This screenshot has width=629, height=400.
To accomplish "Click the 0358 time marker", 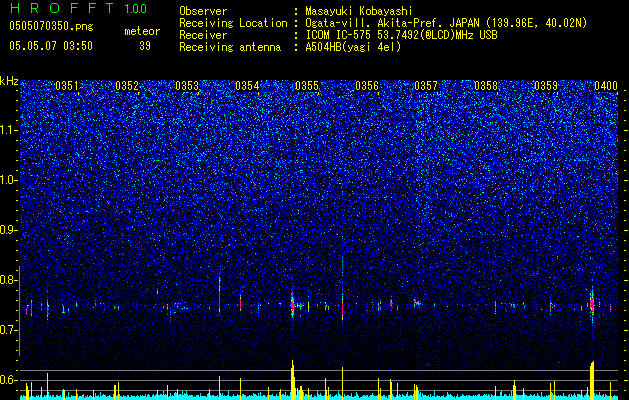I will click(x=486, y=86).
